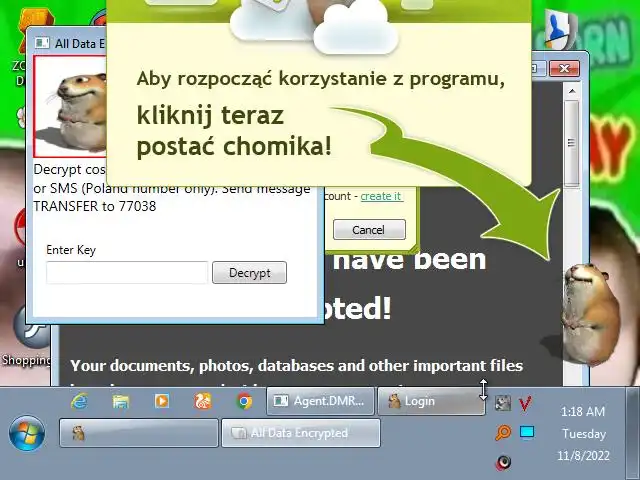
Task: Open the clock showing 1:18 AM
Action: click(x=583, y=433)
